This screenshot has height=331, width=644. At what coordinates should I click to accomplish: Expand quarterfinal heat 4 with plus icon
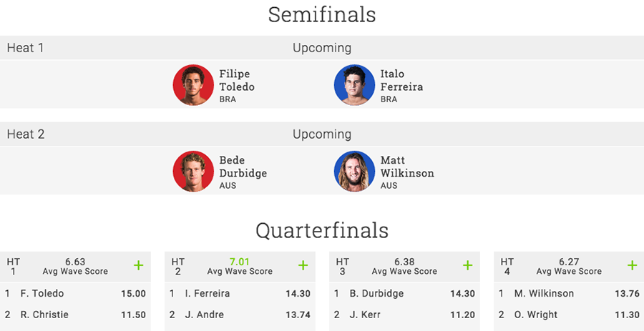pyautogui.click(x=632, y=266)
